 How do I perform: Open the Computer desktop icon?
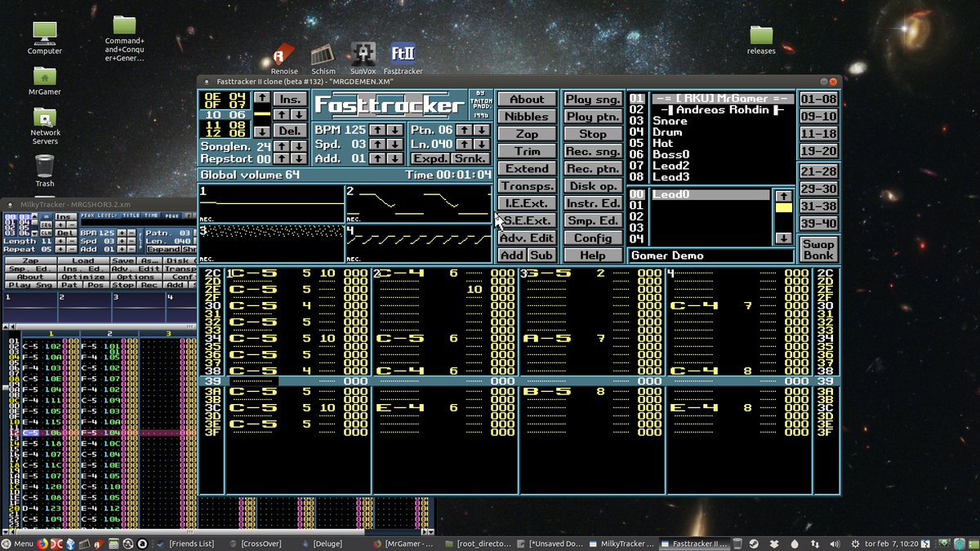pos(45,37)
